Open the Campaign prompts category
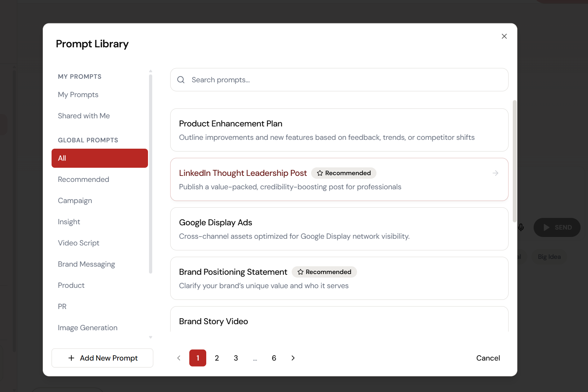This screenshot has height=392, width=588. click(x=75, y=201)
